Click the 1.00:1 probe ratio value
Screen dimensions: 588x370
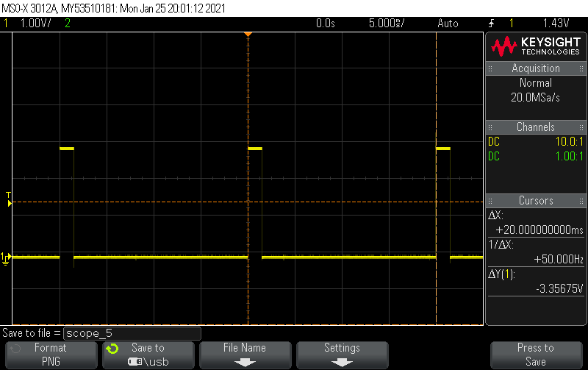pos(569,157)
